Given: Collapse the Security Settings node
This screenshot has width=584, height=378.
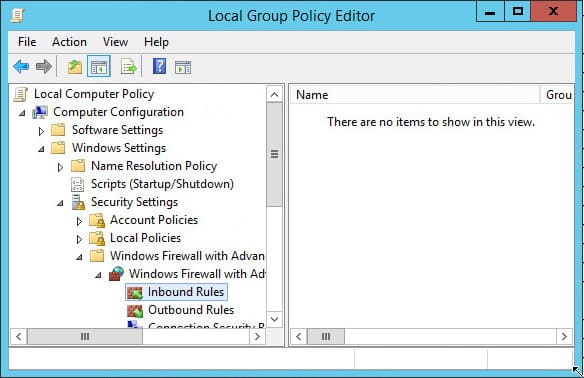Looking at the screenshot, I should 60,203.
